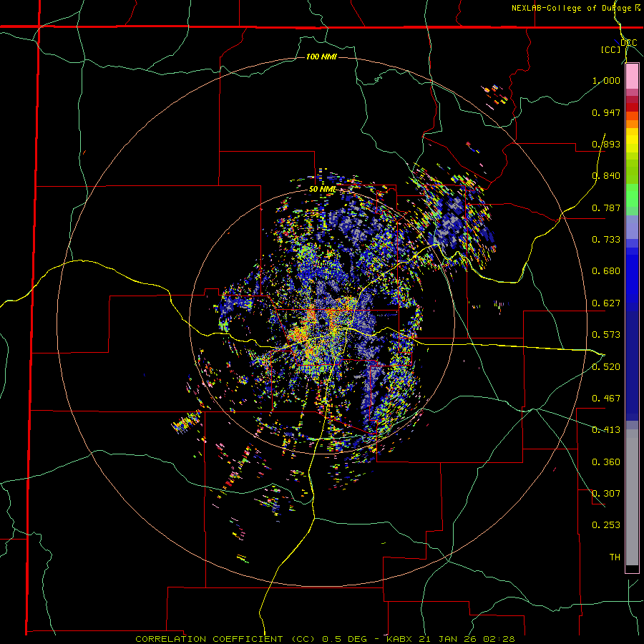Screen dimensions: 644x644
Task: Click the 0.413 legend value
Action: [x=606, y=430]
